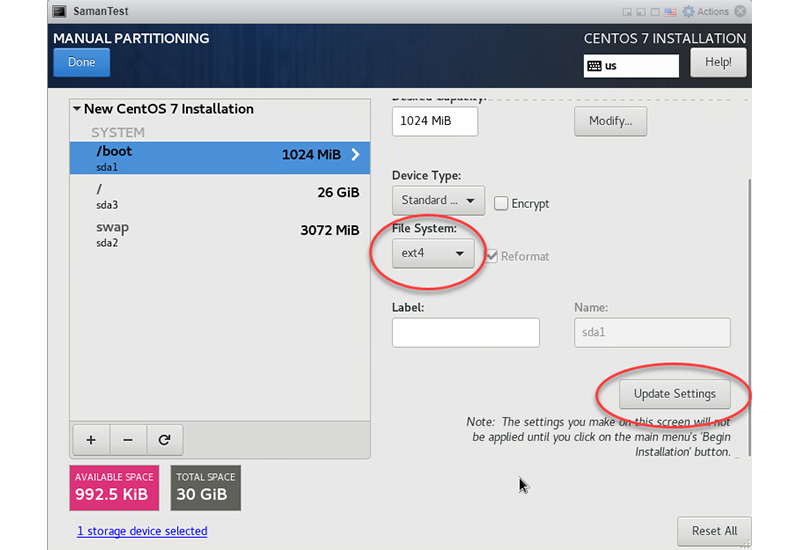
Task: Click the blue Done button
Action: [x=81, y=62]
